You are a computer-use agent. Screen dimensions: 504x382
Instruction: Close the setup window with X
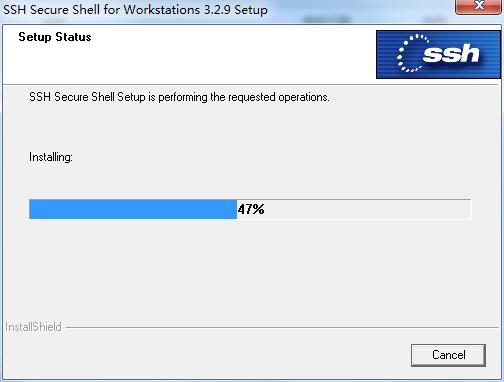point(479,6)
